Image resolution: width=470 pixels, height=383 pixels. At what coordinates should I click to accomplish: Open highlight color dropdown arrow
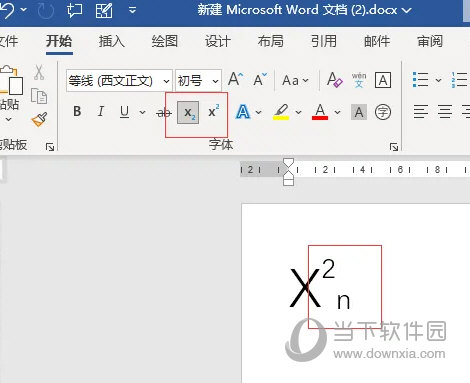coord(298,112)
